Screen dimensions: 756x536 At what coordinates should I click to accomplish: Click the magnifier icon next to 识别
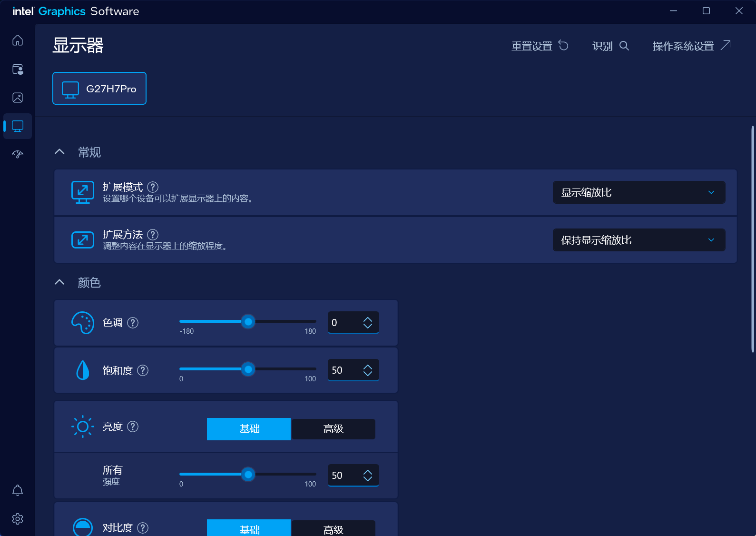624,46
